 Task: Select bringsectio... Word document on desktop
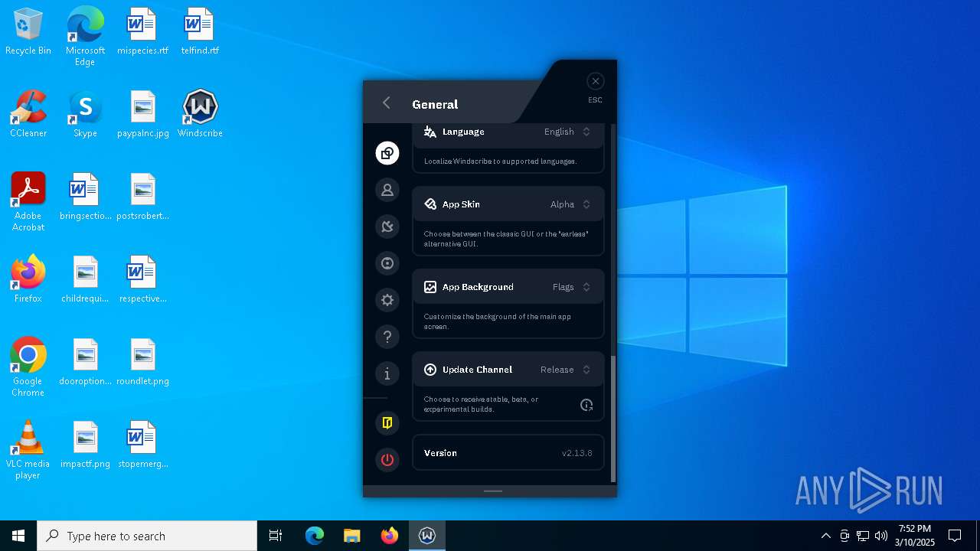(85, 197)
